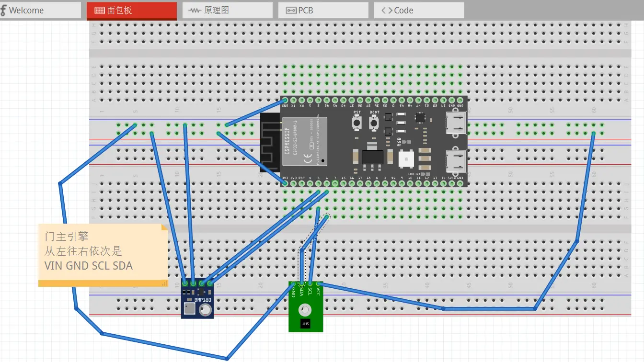644x362 pixels.
Task: Click the resistor icon on 原理图 tab
Action: coord(195,11)
